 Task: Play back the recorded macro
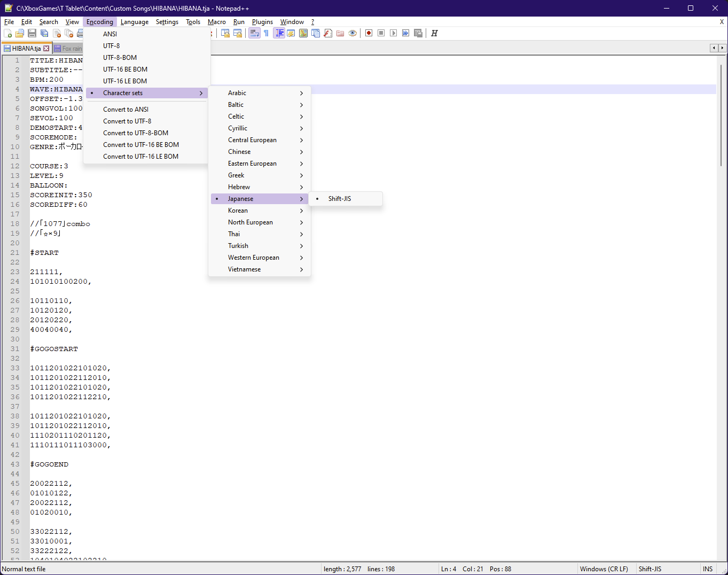[393, 33]
